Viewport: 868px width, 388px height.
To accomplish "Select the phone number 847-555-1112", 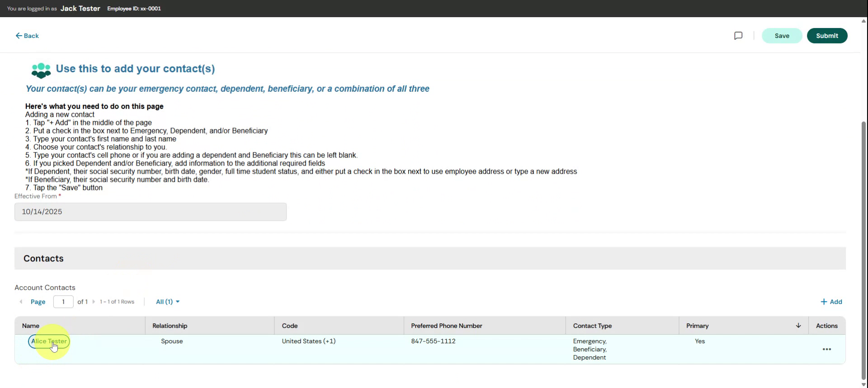I will coord(433,341).
